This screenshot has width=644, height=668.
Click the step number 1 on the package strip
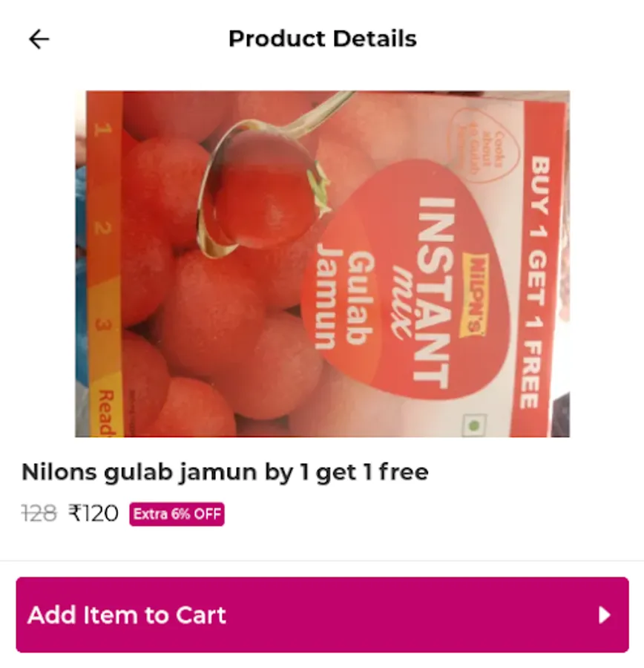(102, 128)
